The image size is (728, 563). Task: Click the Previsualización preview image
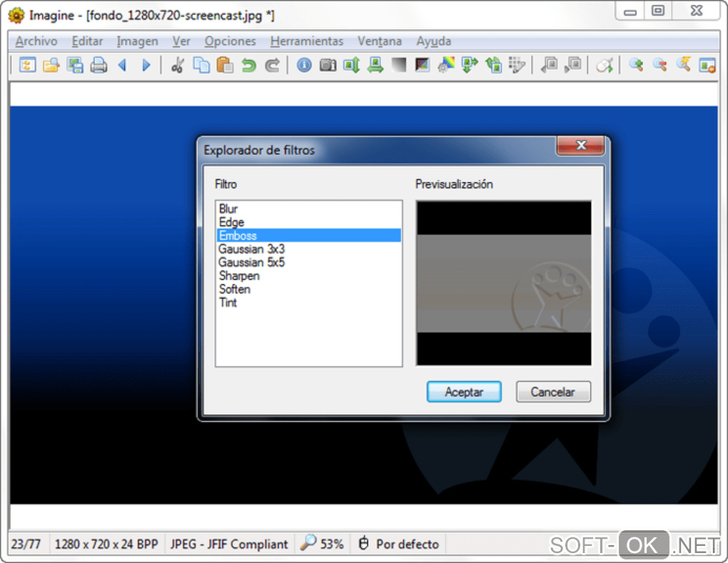[504, 283]
